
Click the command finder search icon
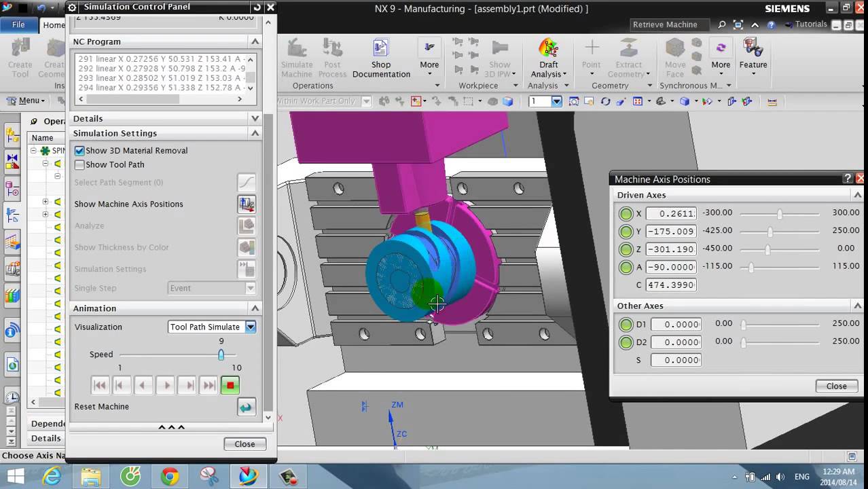tap(721, 24)
